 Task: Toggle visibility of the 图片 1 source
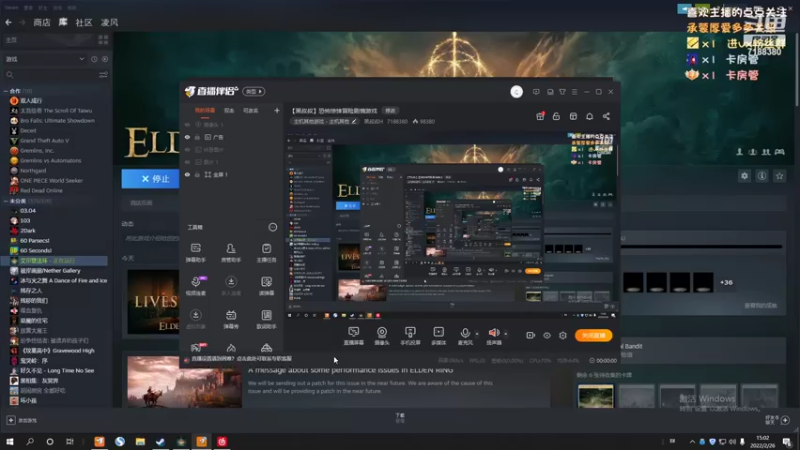pos(187,162)
